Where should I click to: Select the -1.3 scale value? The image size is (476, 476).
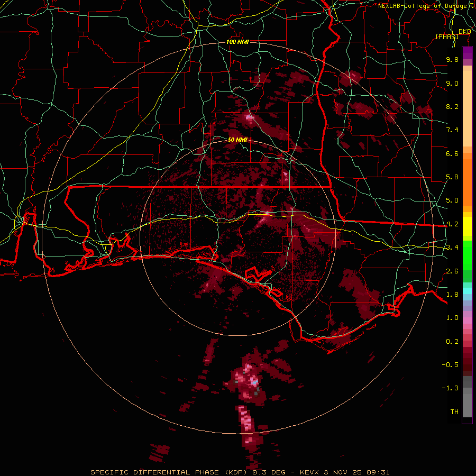(450, 388)
